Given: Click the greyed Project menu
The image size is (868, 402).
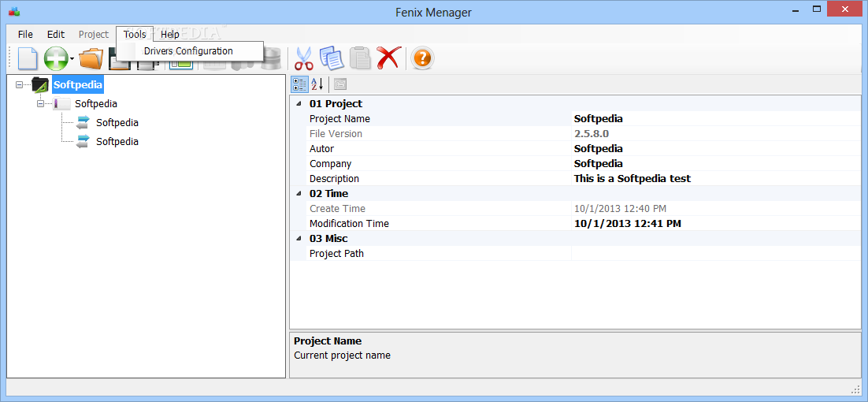Looking at the screenshot, I should (94, 35).
